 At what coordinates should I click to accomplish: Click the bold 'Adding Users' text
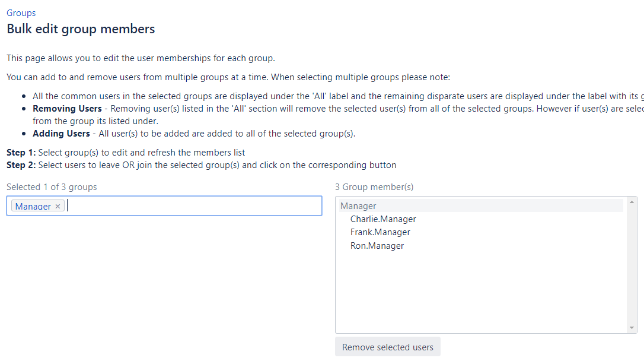[61, 134]
